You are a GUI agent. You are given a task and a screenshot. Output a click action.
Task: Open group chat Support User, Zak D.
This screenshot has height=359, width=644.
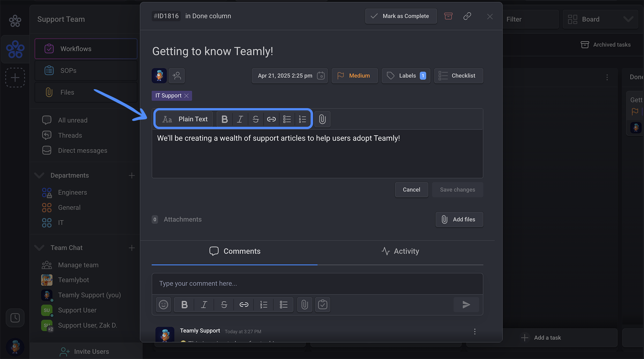pyautogui.click(x=87, y=325)
